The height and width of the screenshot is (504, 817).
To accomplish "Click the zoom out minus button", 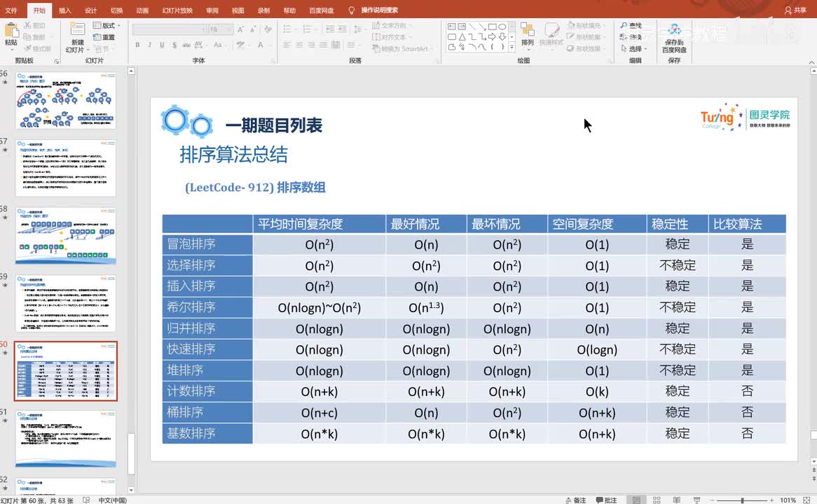I will [x=712, y=500].
